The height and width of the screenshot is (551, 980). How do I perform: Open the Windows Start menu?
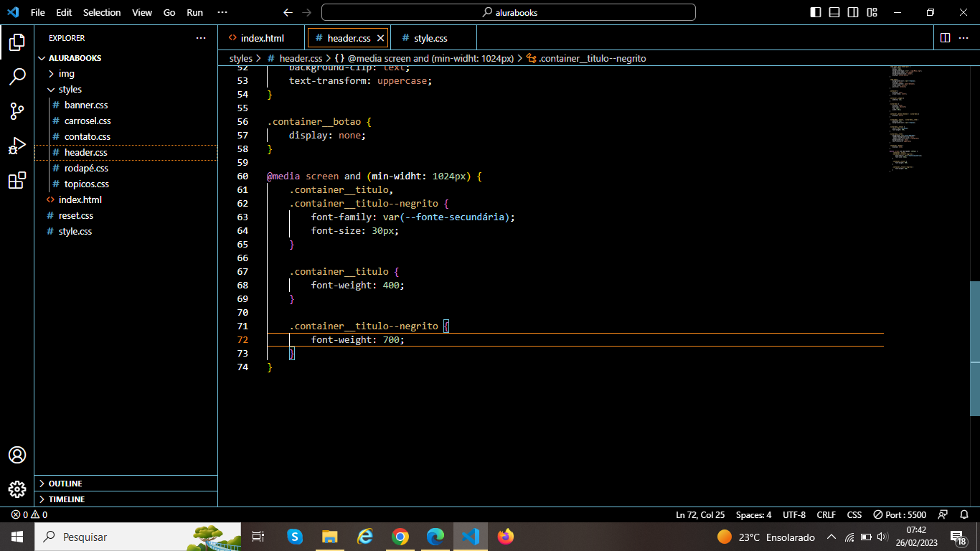[x=17, y=537]
